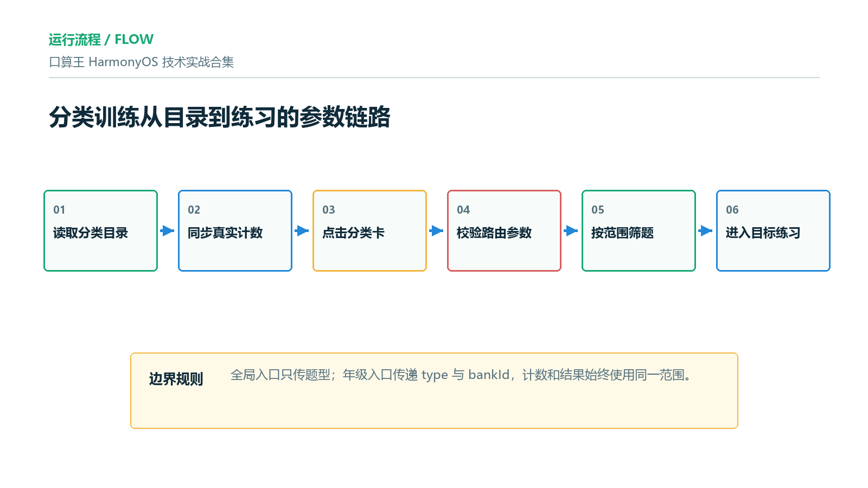Select the 按范围筛题 step box
This screenshot has height=488, width=868.
639,230
